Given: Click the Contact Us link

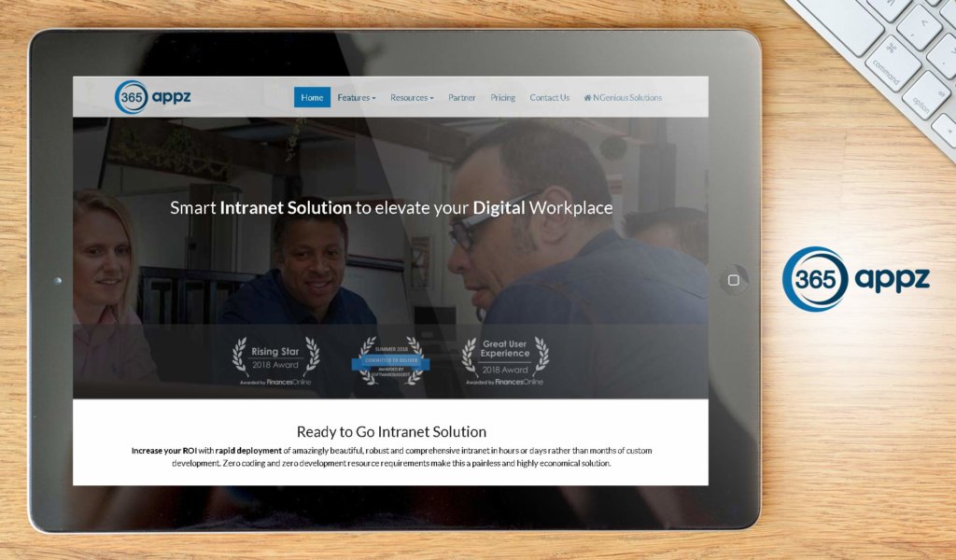Looking at the screenshot, I should pyautogui.click(x=549, y=98).
